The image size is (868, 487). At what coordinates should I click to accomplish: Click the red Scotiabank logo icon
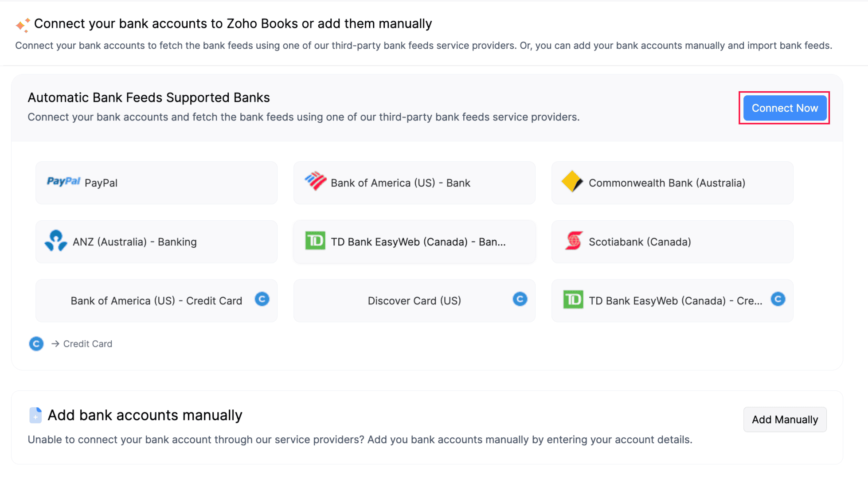pyautogui.click(x=574, y=241)
